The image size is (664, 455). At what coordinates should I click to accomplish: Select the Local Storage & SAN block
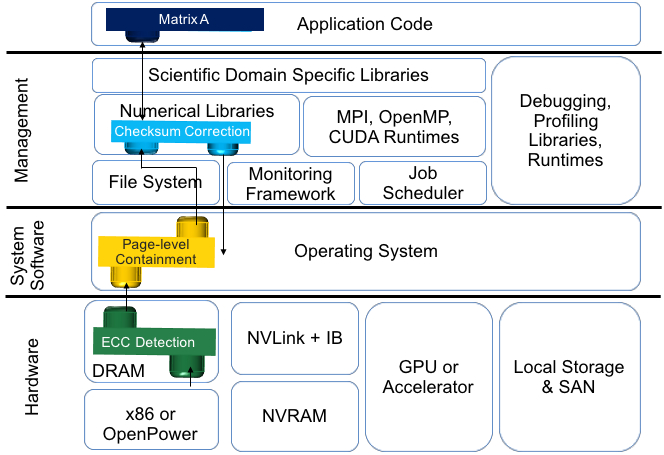[x=567, y=376]
